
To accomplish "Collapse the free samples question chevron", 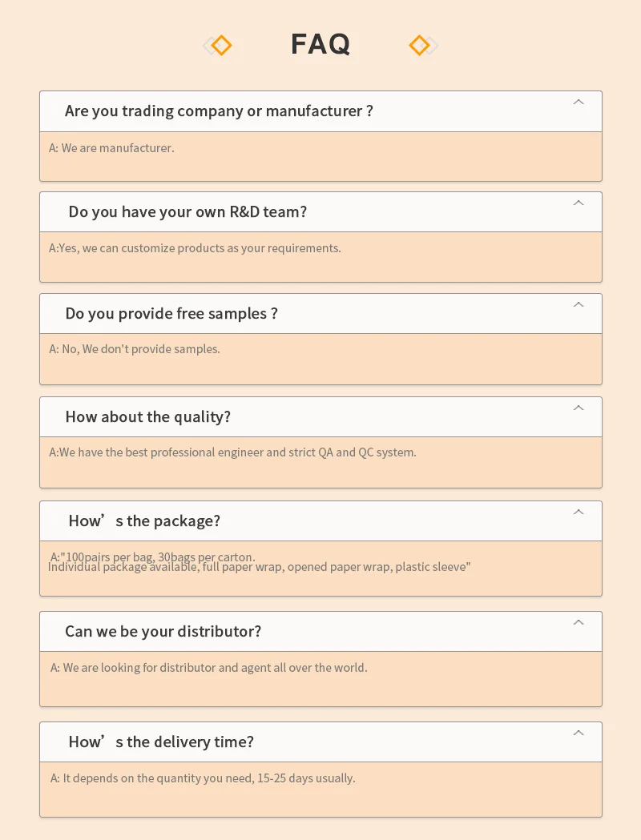I will [579, 305].
